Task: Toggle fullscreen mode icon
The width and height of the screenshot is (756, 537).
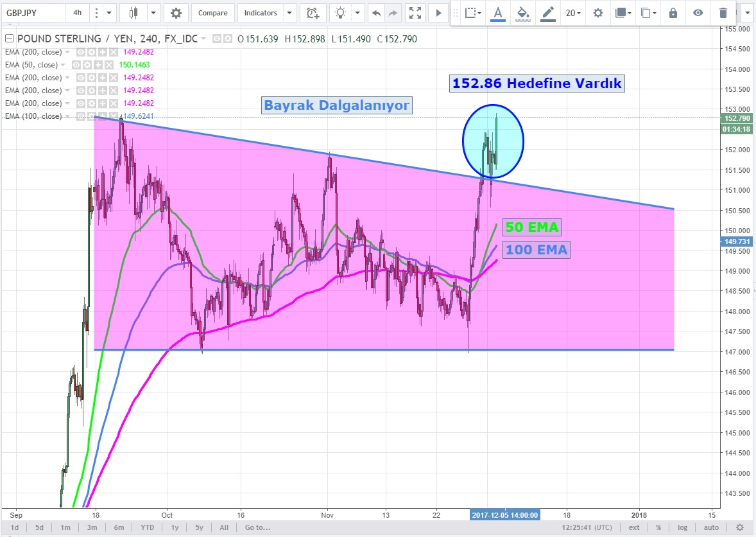Action: 415,13
